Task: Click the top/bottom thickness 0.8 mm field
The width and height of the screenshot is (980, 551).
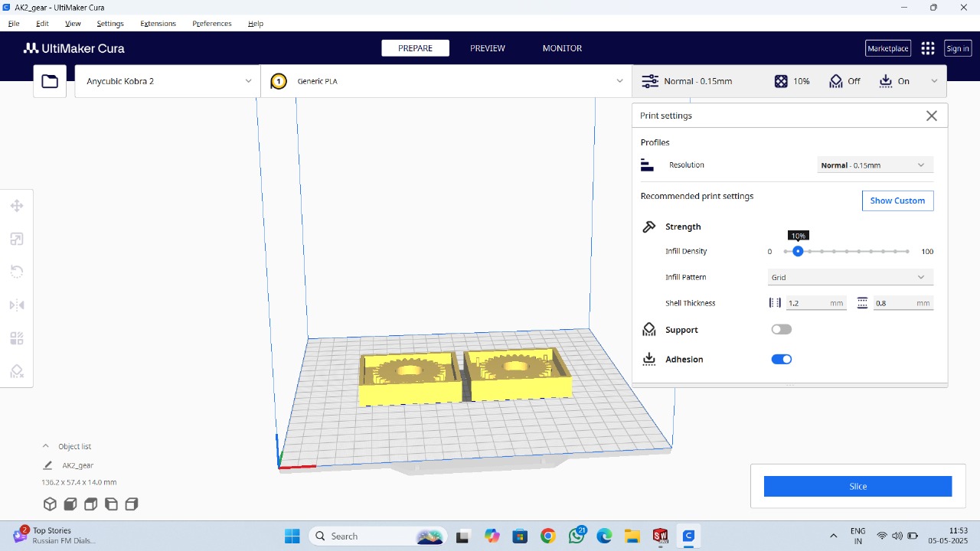Action: (903, 303)
